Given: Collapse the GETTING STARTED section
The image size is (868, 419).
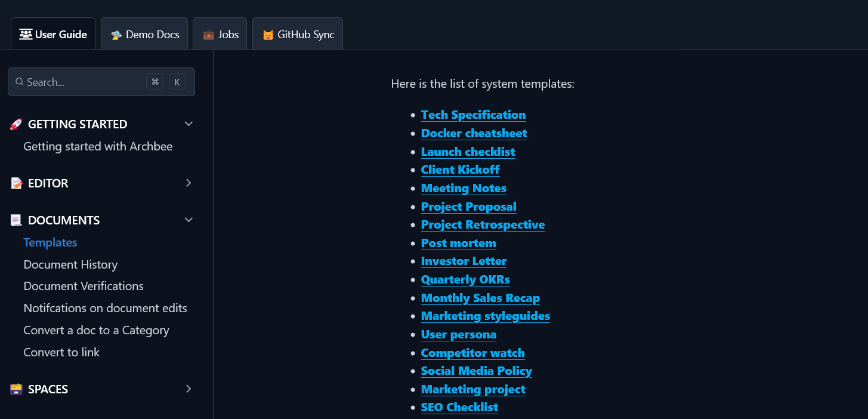Looking at the screenshot, I should tap(189, 124).
